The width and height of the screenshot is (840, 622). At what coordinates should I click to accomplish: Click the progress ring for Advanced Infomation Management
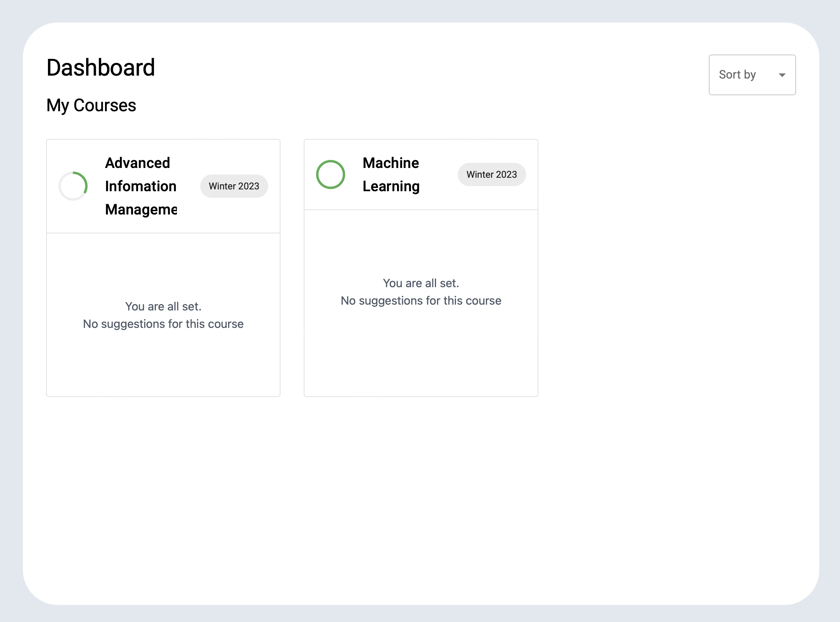[73, 186]
